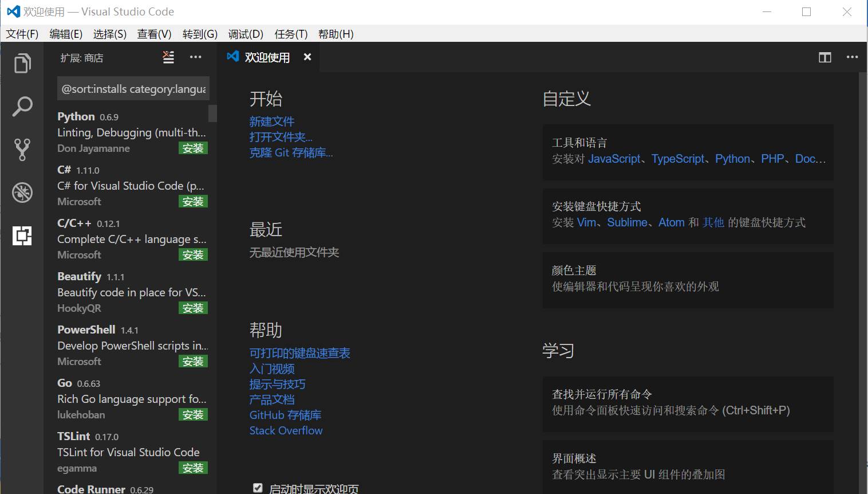Install Vim keyboard shortcuts link
The height and width of the screenshot is (494, 868).
(x=586, y=222)
